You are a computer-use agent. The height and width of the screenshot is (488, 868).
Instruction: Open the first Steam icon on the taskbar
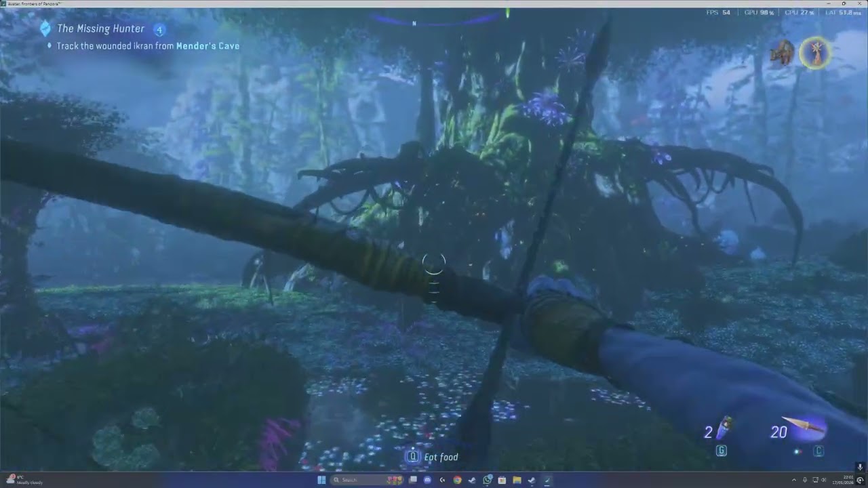(x=473, y=480)
